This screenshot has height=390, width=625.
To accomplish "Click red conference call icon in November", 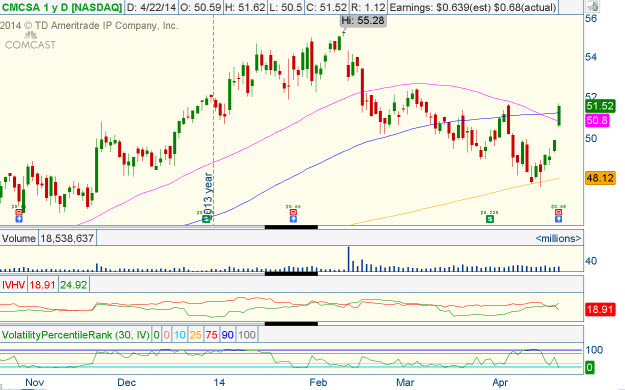I will [x=19, y=212].
